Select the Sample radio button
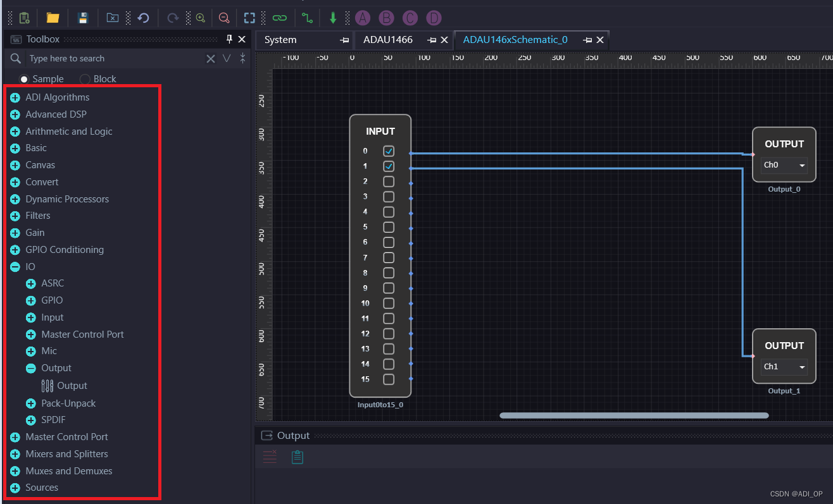The width and height of the screenshot is (833, 504). pyautogui.click(x=25, y=79)
